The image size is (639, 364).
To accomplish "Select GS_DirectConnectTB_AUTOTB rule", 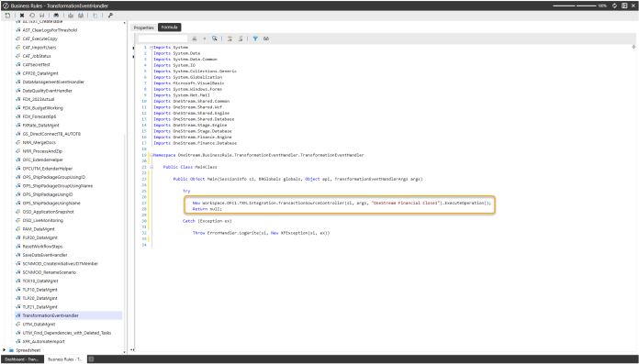I will 51,134.
